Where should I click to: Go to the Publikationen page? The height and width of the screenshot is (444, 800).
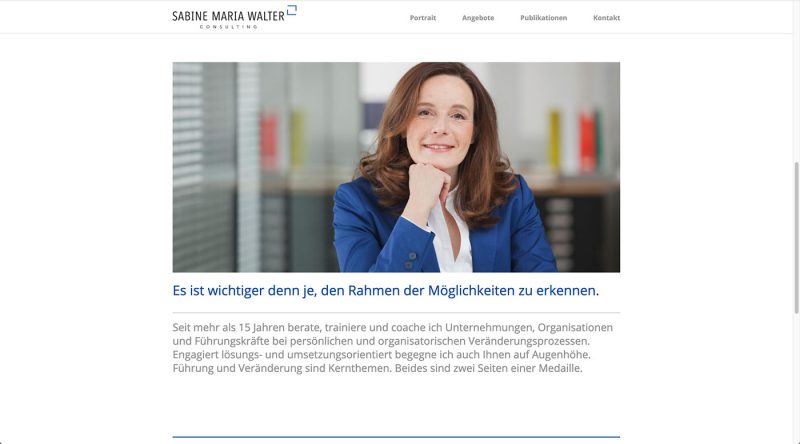543,18
